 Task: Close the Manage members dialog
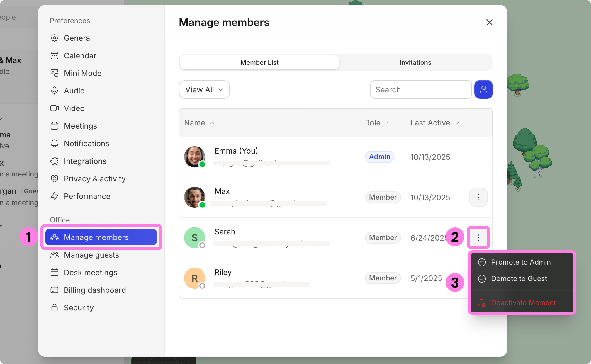pos(489,22)
